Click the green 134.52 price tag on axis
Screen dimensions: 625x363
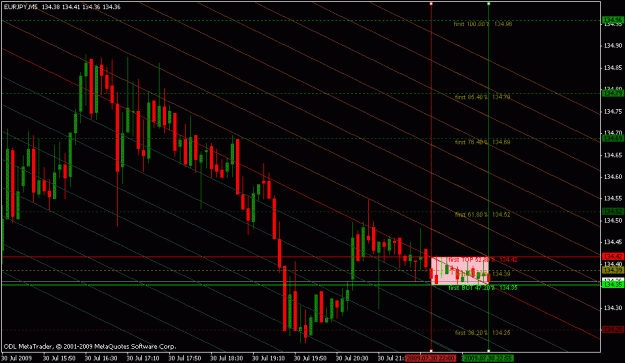click(613, 211)
